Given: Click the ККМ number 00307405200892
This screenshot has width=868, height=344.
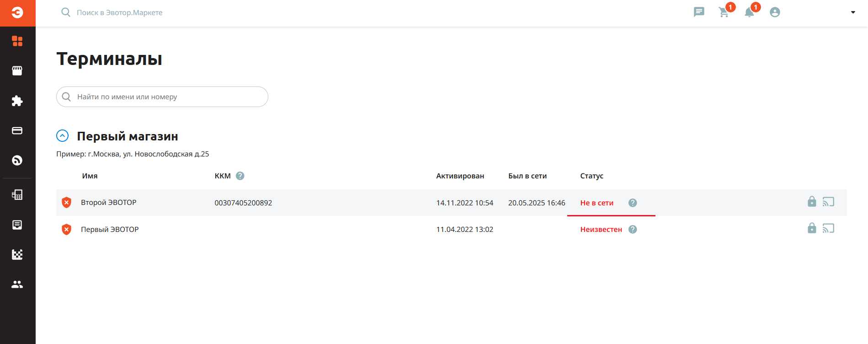Looking at the screenshot, I should click(x=243, y=203).
